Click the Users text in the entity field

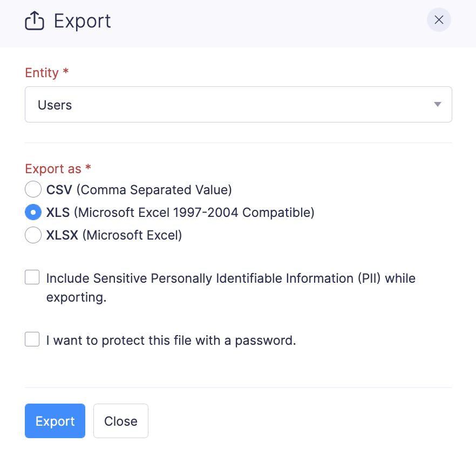[x=55, y=105]
